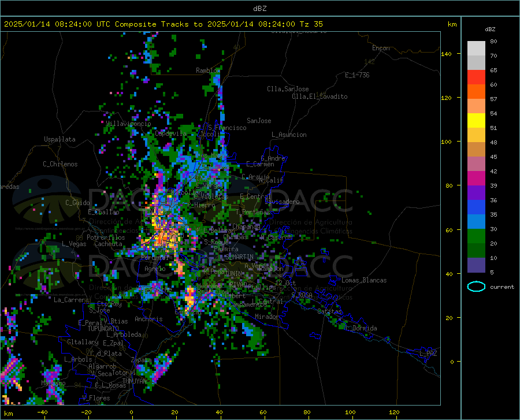This screenshot has width=520, height=420.
Task: Click the 'current' legend label
Action: click(502, 287)
